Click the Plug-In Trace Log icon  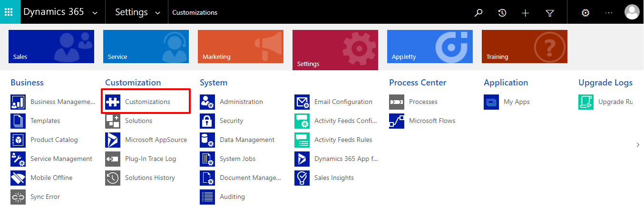point(113,159)
